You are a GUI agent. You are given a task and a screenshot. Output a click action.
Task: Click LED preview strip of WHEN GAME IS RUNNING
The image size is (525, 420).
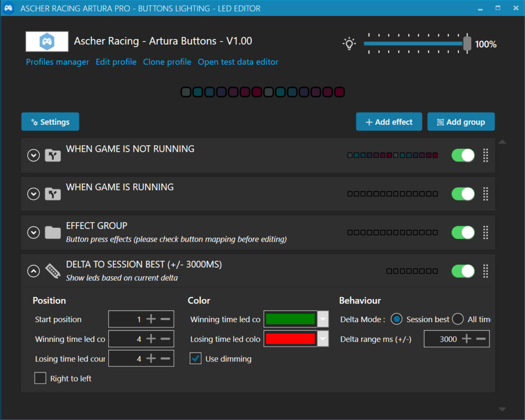[x=392, y=194]
